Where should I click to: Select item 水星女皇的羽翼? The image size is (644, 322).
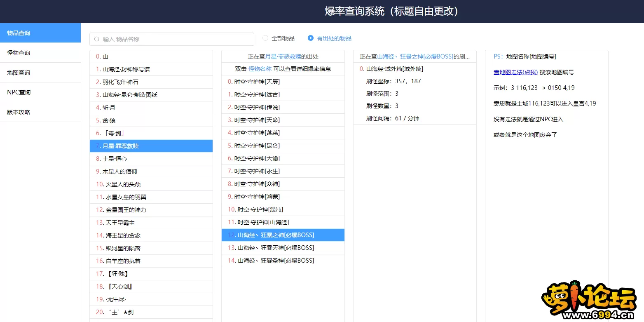coord(151,197)
